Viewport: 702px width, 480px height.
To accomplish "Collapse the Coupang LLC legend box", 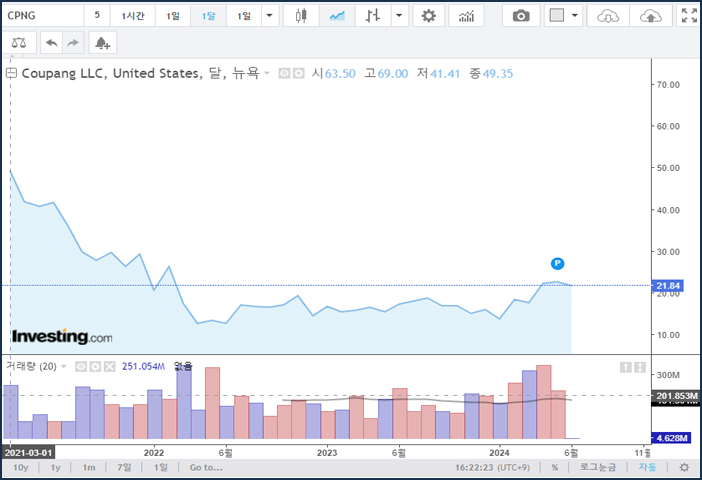I will pyautogui.click(x=11, y=73).
